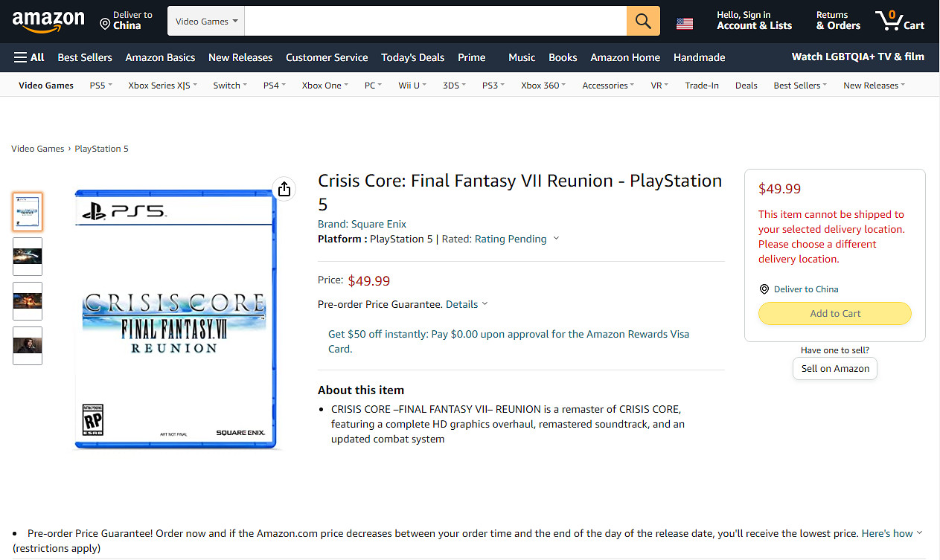Open the Square Enix brand link
The width and height of the screenshot is (940, 560).
point(379,224)
